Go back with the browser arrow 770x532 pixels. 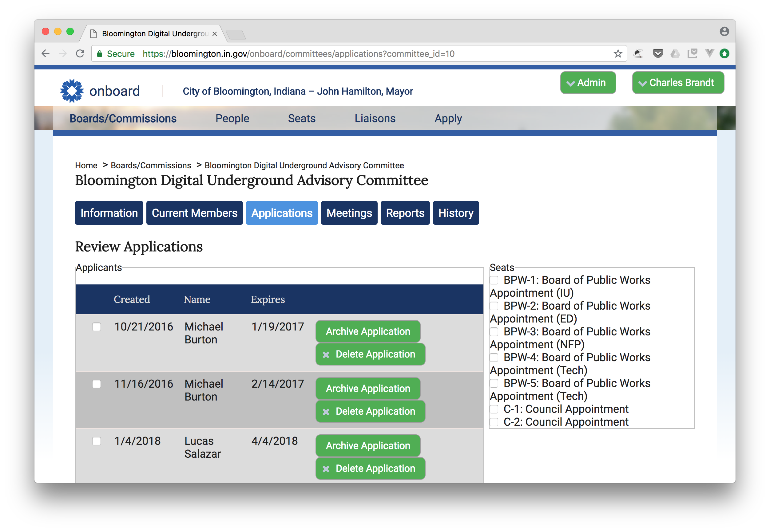pos(46,54)
